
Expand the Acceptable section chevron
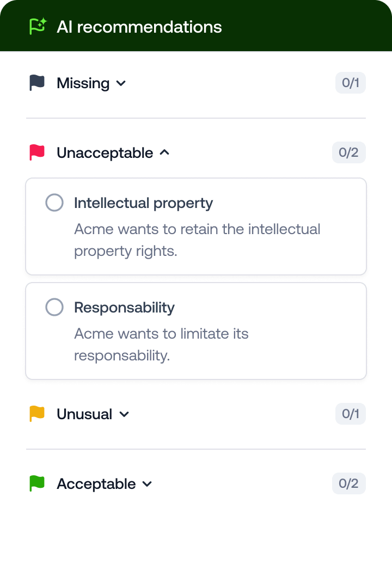[147, 484]
